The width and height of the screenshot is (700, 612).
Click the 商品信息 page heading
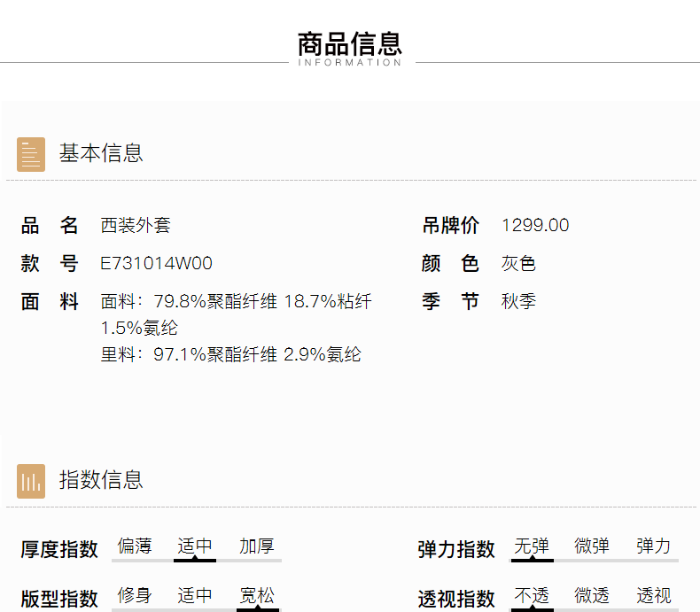pos(350,43)
